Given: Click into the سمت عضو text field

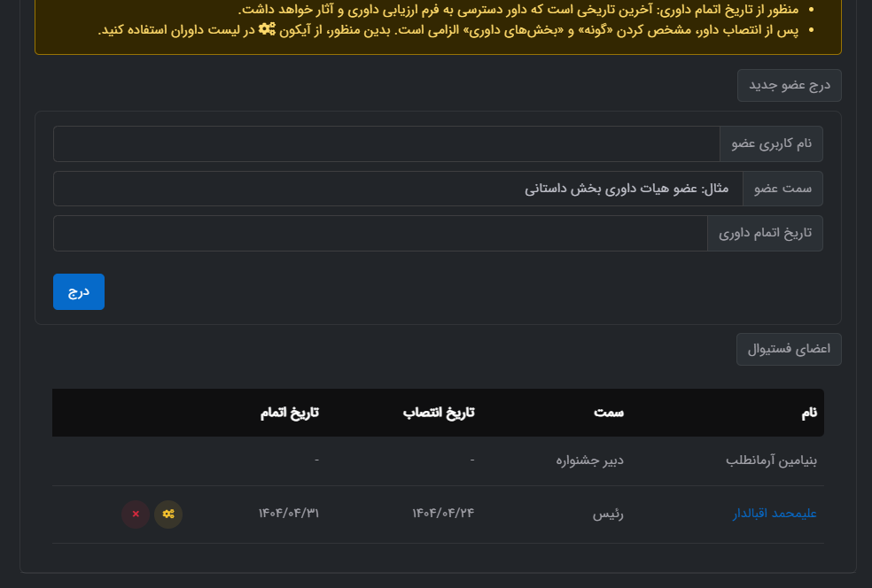Looking at the screenshot, I should [398, 189].
